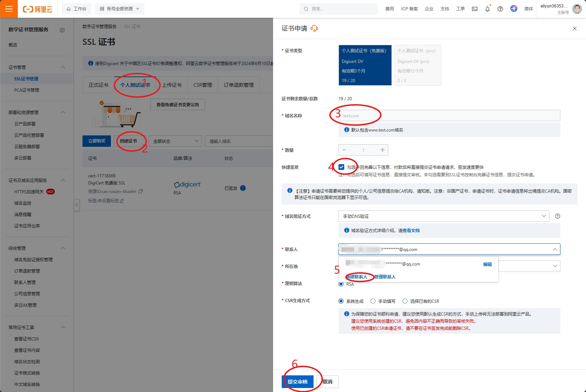Open 域名验证方式 手动DNS验证 dropdown
This screenshot has height=392, width=586.
tap(444, 216)
